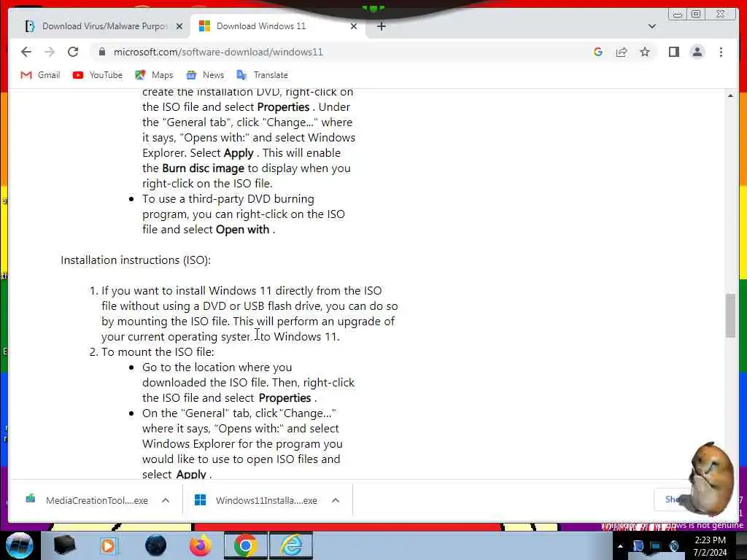Open the Windows Start menu
The width and height of the screenshot is (747, 560).
point(20,545)
